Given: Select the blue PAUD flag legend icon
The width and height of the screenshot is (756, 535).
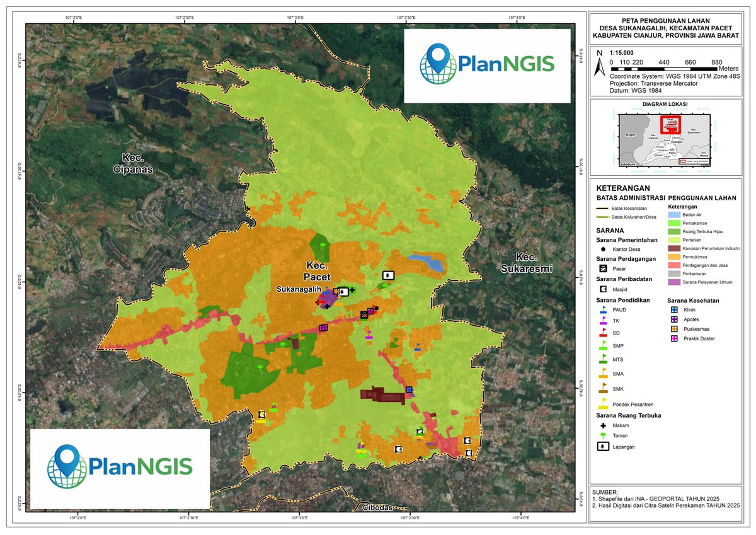Looking at the screenshot, I should 602,309.
